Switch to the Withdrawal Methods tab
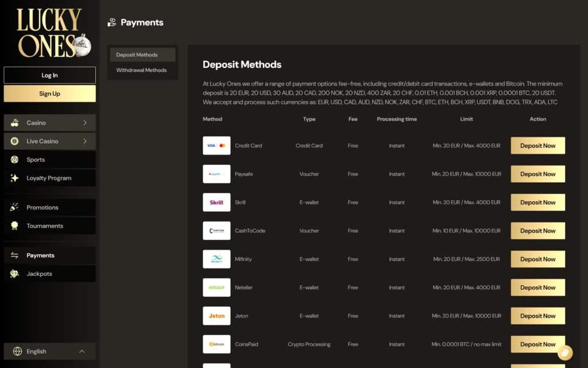The image size is (588, 368). point(142,70)
